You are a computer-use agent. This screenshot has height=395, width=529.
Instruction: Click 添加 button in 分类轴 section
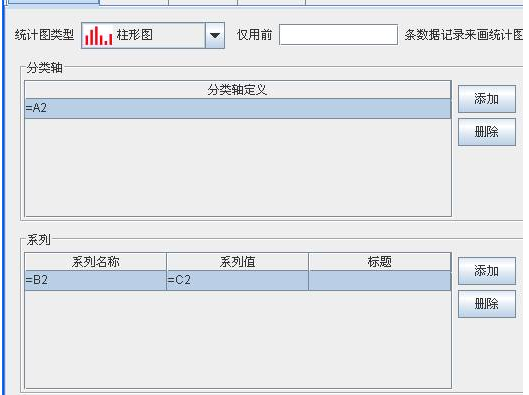486,99
